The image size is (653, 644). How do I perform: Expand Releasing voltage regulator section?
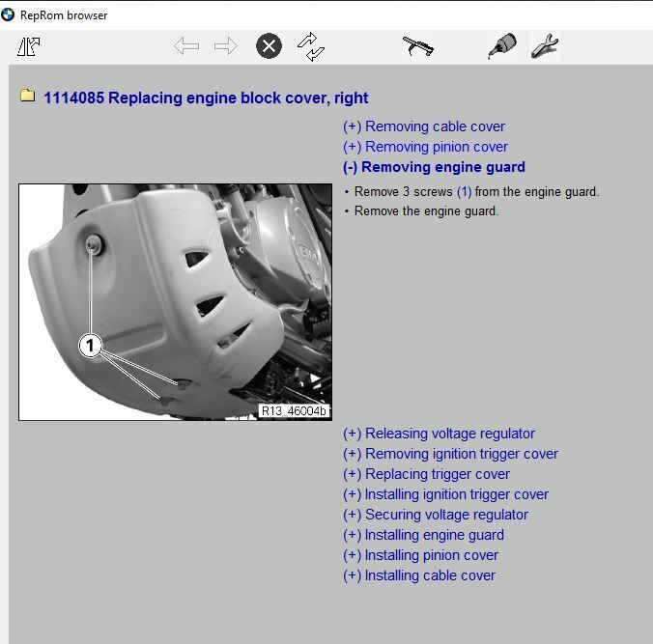[439, 434]
